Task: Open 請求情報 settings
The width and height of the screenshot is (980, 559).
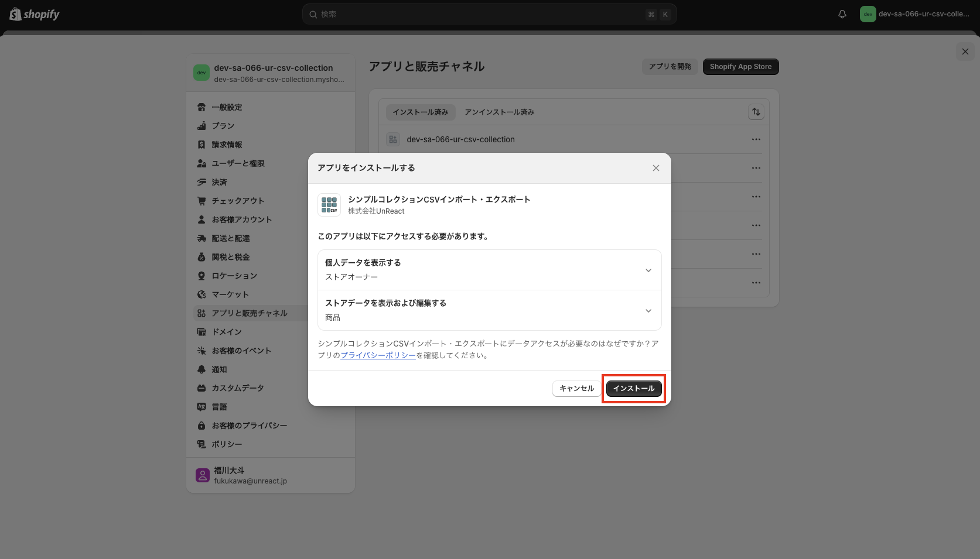Action: (271, 145)
